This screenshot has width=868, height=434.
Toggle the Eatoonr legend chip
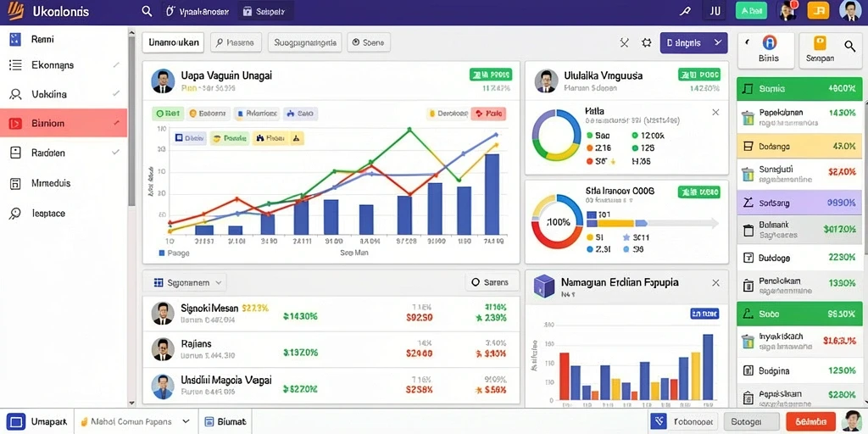click(x=208, y=114)
